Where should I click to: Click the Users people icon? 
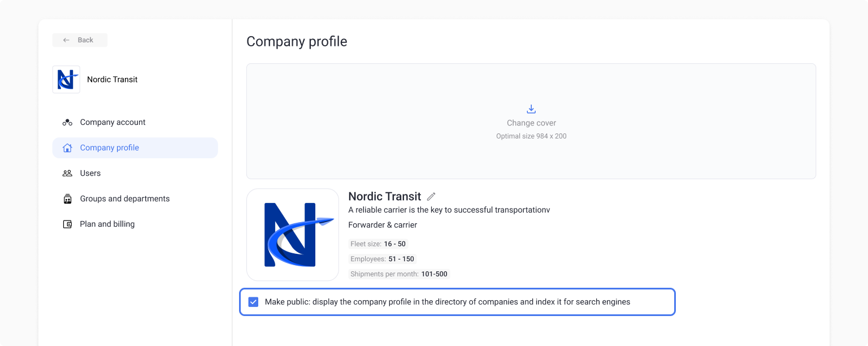[67, 174]
